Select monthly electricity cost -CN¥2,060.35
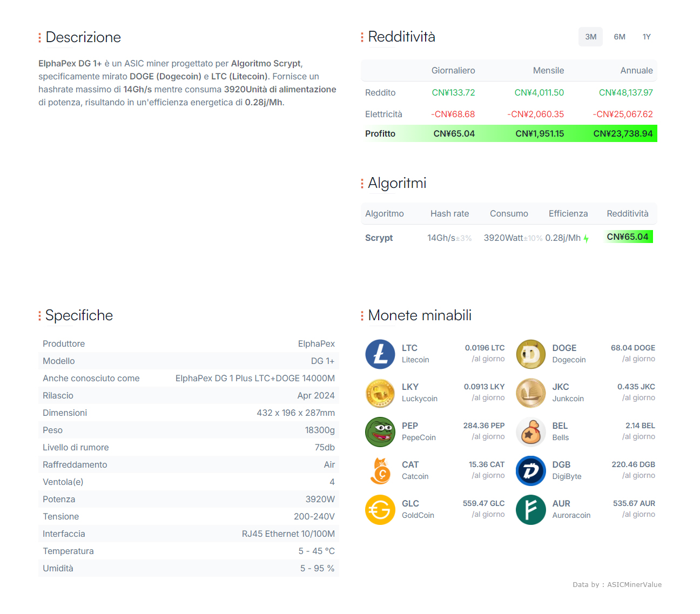This screenshot has width=700, height=614. pos(535,114)
